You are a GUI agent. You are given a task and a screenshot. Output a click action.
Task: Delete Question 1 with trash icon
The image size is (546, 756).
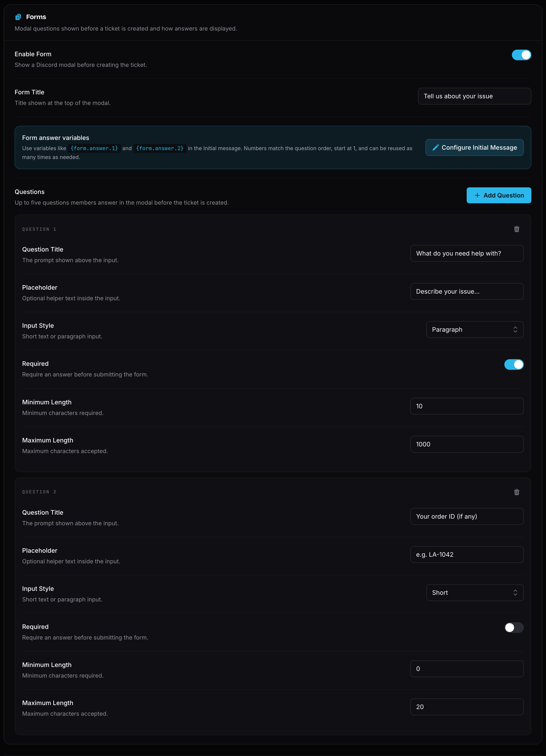(x=517, y=229)
